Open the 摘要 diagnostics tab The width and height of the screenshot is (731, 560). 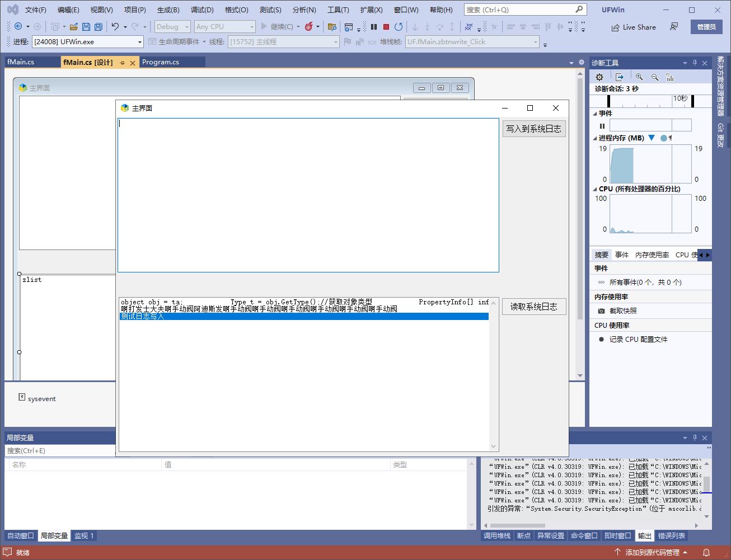click(x=602, y=255)
